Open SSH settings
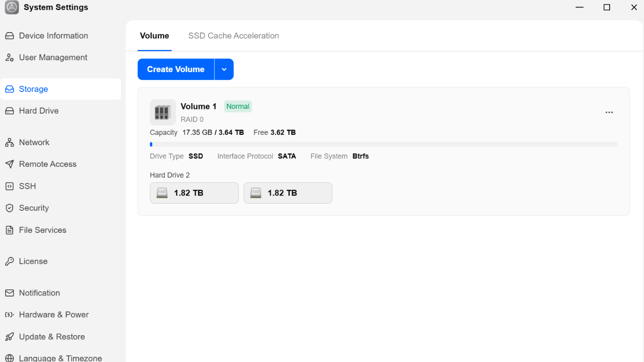 pyautogui.click(x=60, y=186)
